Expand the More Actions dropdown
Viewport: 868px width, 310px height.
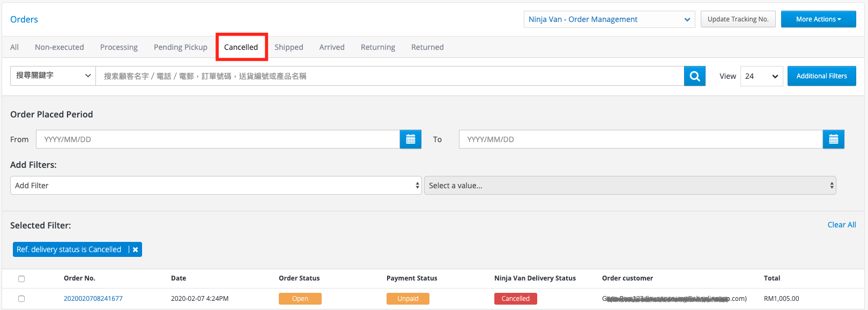coord(818,19)
